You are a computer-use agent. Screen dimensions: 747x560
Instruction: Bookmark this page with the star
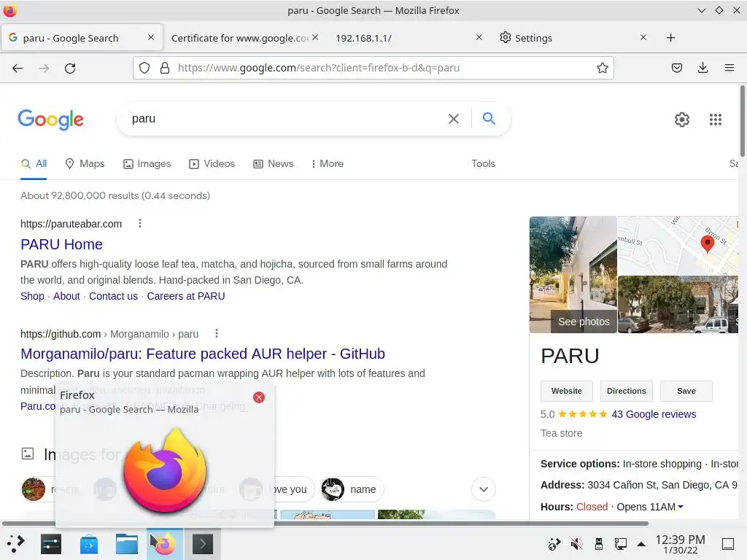pyautogui.click(x=602, y=68)
